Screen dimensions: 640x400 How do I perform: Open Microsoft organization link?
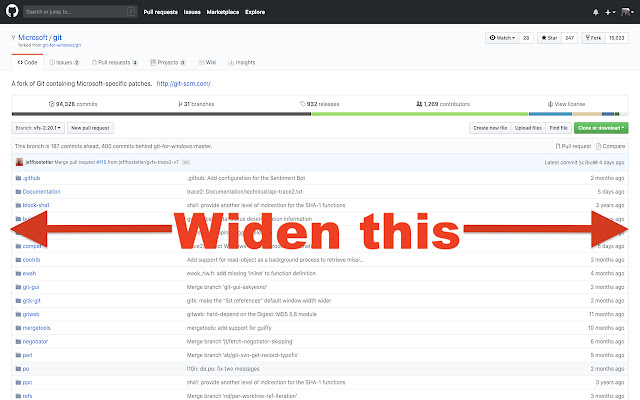[33, 38]
